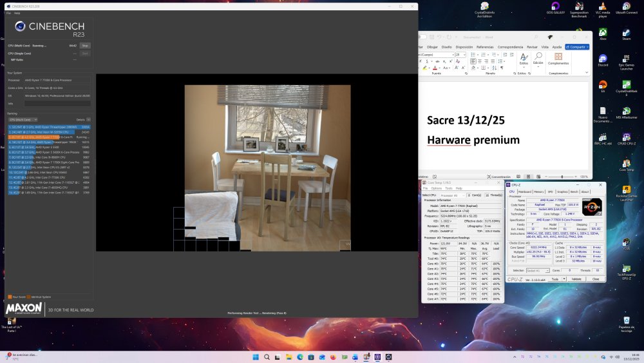Open the Memory tab in CPU-Z
The image size is (644, 363).
coord(539,191)
